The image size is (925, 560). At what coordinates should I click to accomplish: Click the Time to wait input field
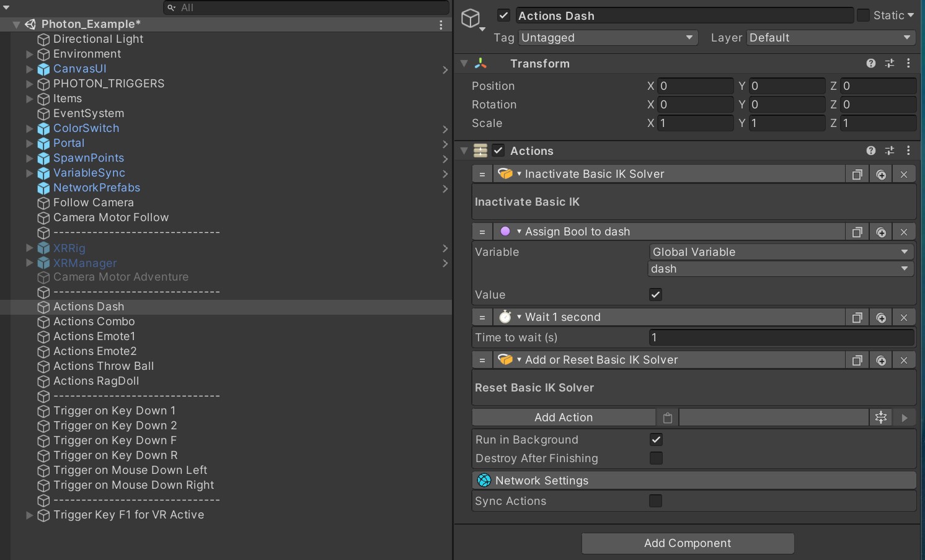click(780, 338)
